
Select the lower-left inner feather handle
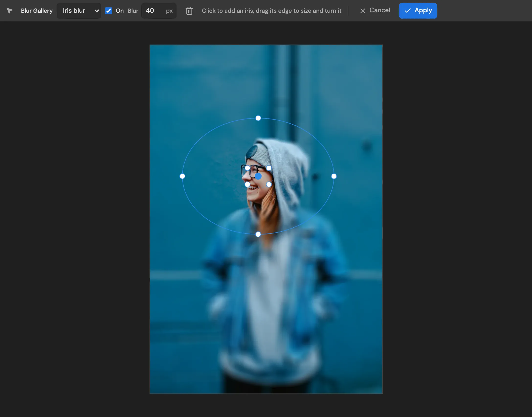coord(247,184)
